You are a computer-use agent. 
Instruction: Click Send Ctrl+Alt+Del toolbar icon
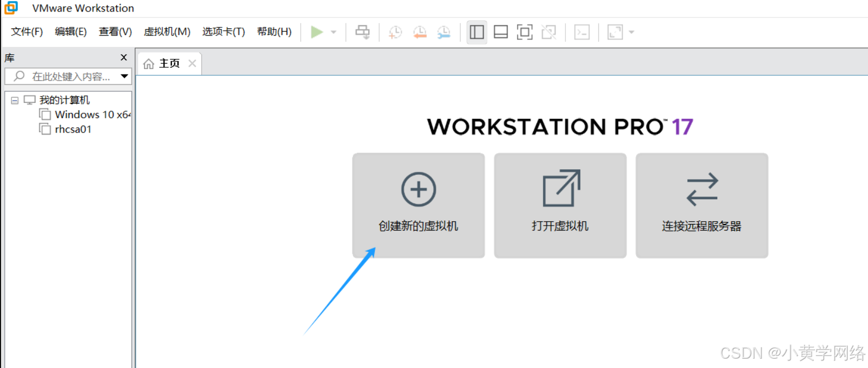point(362,32)
